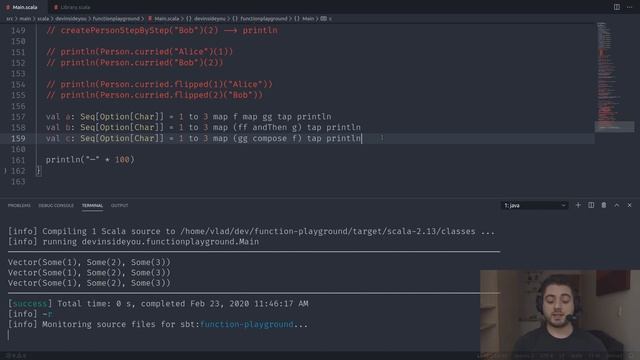Image resolution: width=640 pixels, height=360 pixels.
Task: Click the blue 'function-playground' text in terminal
Action: click(247, 324)
